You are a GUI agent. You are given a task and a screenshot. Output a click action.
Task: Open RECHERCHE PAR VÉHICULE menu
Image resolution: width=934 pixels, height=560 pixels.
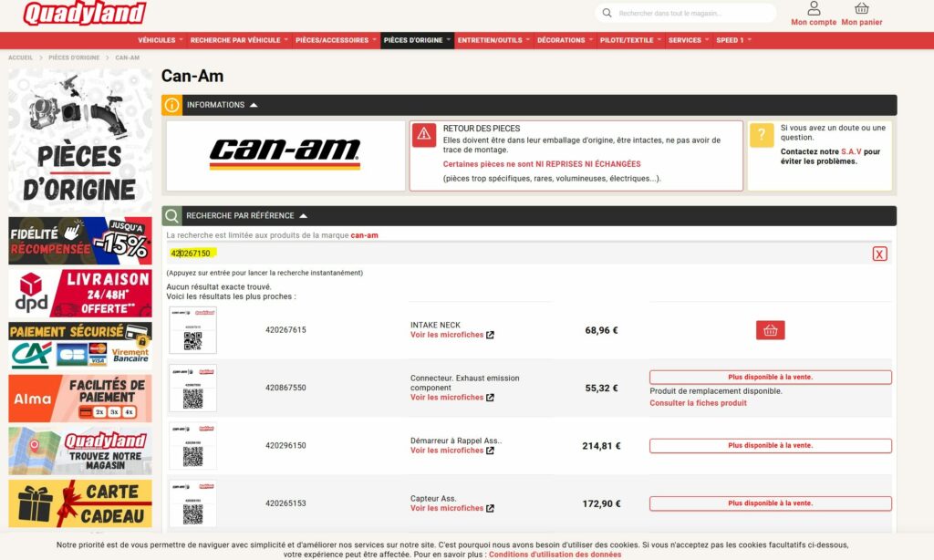click(x=239, y=40)
